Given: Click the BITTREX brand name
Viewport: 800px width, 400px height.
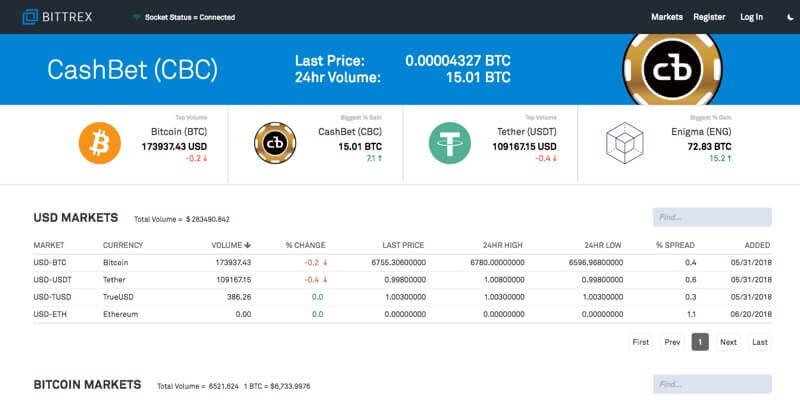Looking at the screenshot, I should [67, 17].
